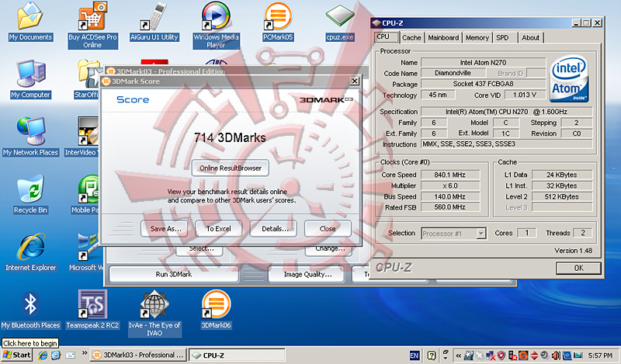The width and height of the screenshot is (621, 364).
Task: Click the red up-down arrows tray icon
Action: (x=534, y=355)
